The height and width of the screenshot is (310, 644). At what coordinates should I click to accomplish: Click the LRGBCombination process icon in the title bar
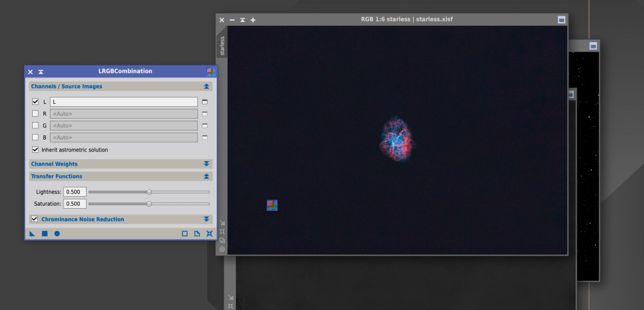pyautogui.click(x=210, y=72)
